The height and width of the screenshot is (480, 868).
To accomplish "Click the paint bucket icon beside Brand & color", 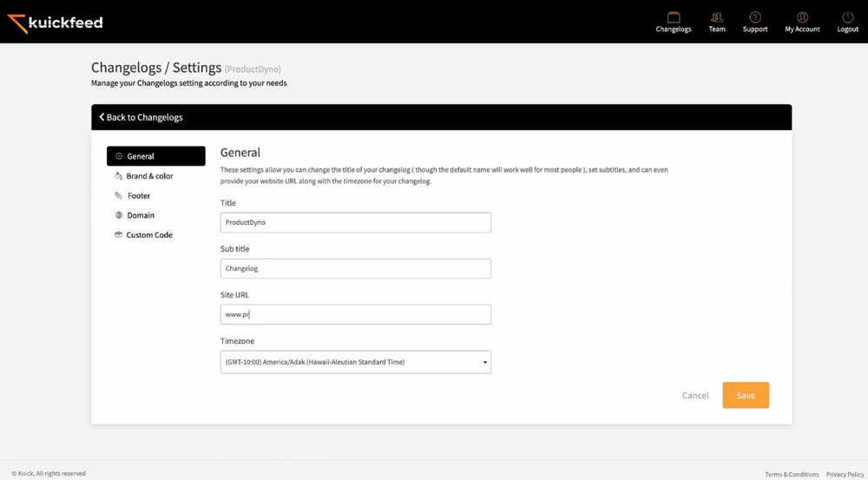I will point(118,175).
